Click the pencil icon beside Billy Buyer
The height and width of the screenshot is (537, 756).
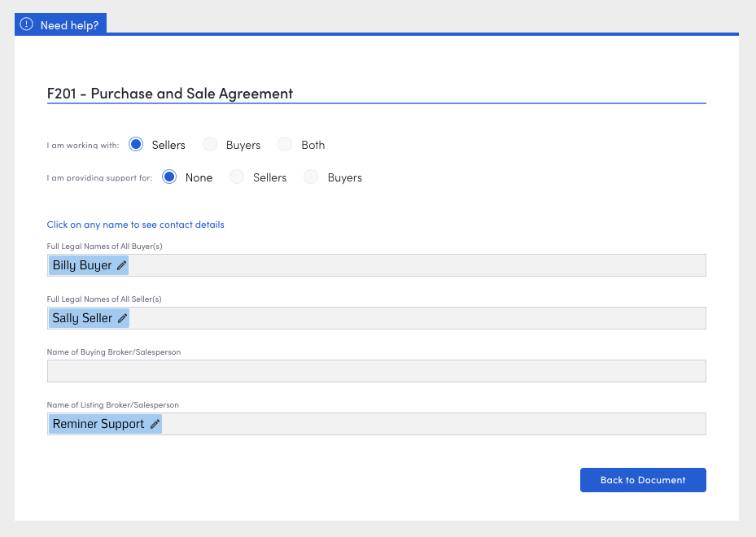(121, 265)
